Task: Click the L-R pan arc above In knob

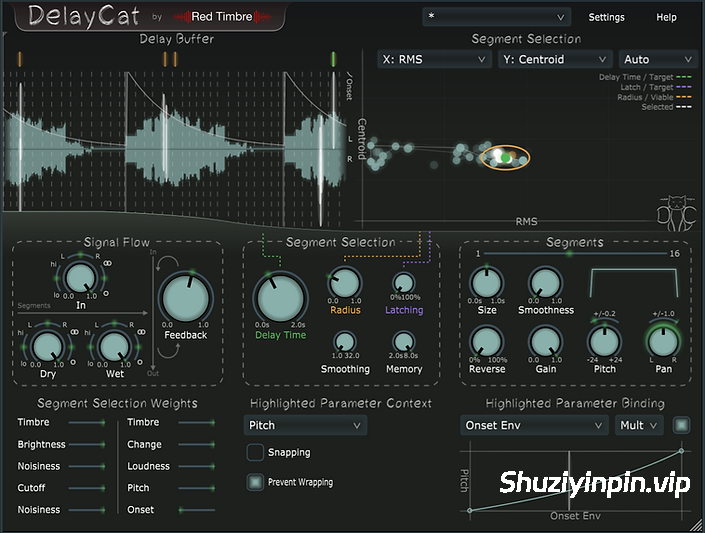Action: point(80,256)
